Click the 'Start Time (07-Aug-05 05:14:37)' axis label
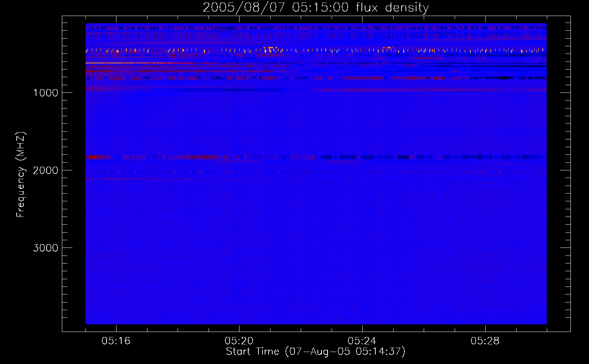This screenshot has width=589, height=364. [x=316, y=352]
